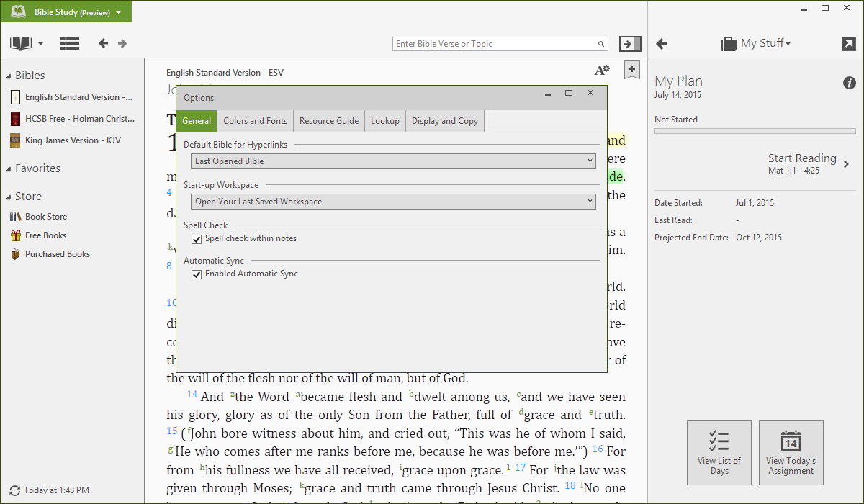The image size is (864, 504).
Task: Go back with the left arrow
Action: pos(104,43)
